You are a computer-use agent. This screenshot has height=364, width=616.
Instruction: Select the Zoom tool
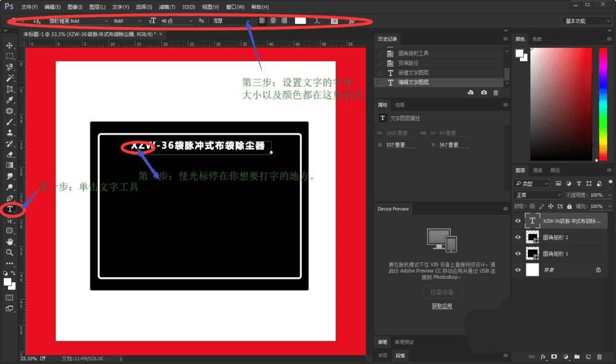coord(9,252)
